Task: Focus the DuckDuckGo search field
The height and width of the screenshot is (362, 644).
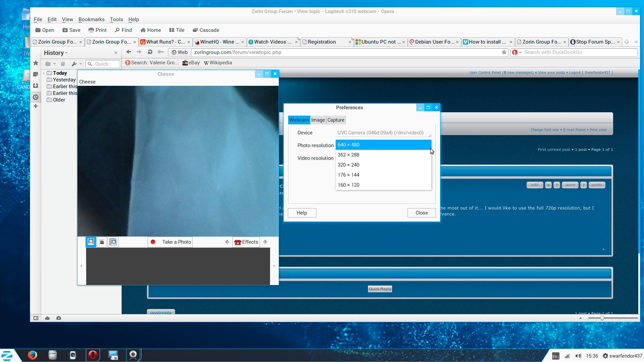Action: 580,52
